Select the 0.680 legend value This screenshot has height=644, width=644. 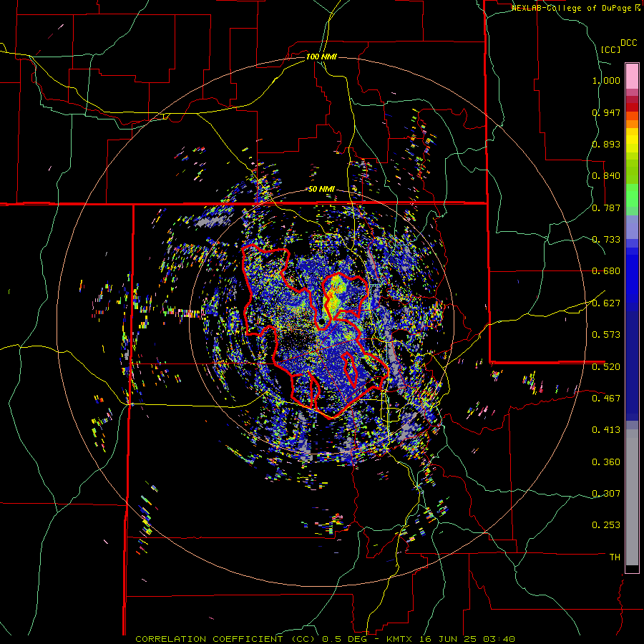(x=606, y=271)
